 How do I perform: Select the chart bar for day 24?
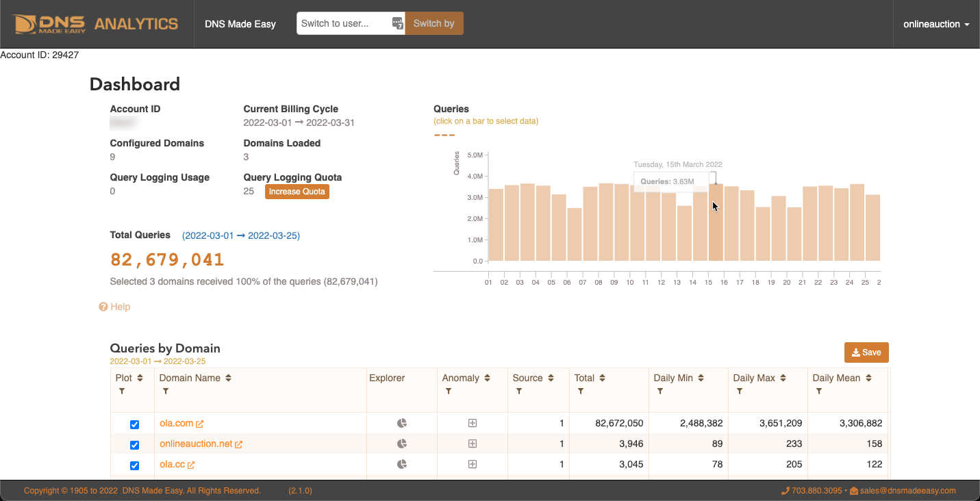[857, 222]
